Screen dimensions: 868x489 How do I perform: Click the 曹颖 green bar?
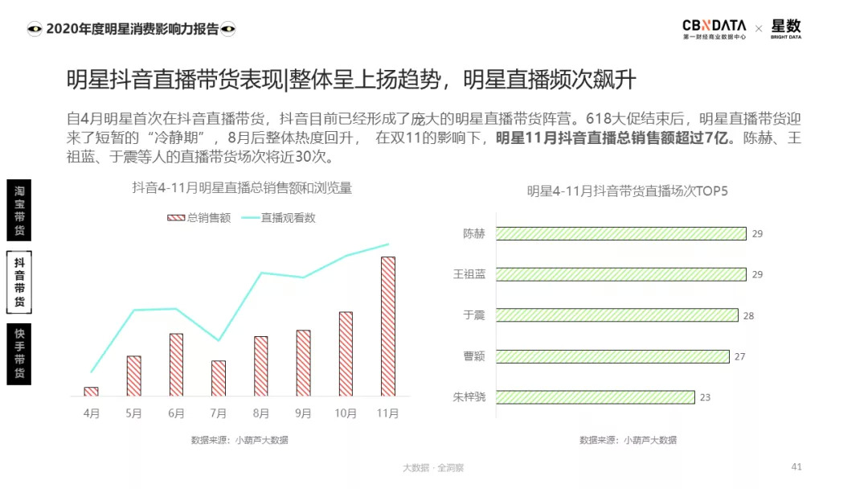(612, 356)
